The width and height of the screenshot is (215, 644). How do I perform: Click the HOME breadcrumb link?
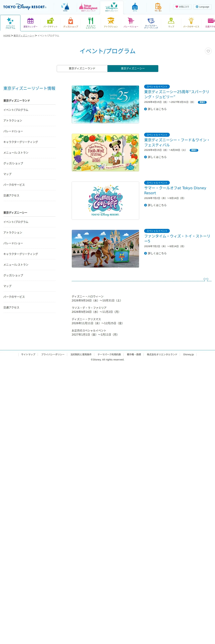[7, 36]
